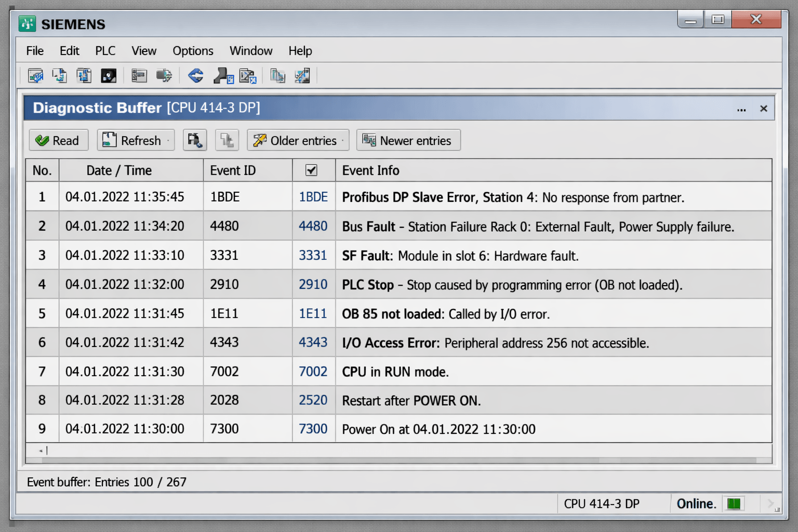Screen dimensions: 798x532
Task: Click the overlapping gray pages toolbar icon
Action: coord(277,76)
